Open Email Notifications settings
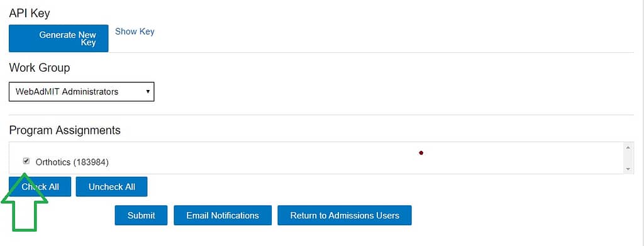Screen dimensions: 644x246 click(x=223, y=215)
